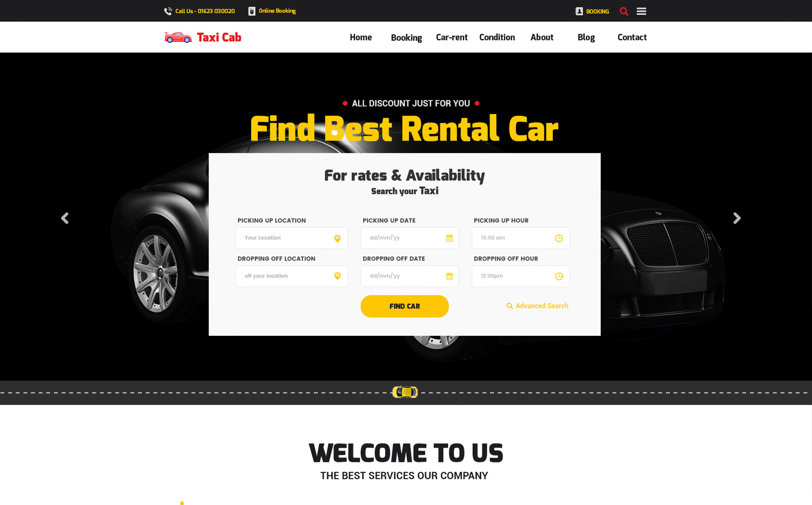This screenshot has height=505, width=812.
Task: Click the FIND CAR yellow button
Action: click(404, 306)
